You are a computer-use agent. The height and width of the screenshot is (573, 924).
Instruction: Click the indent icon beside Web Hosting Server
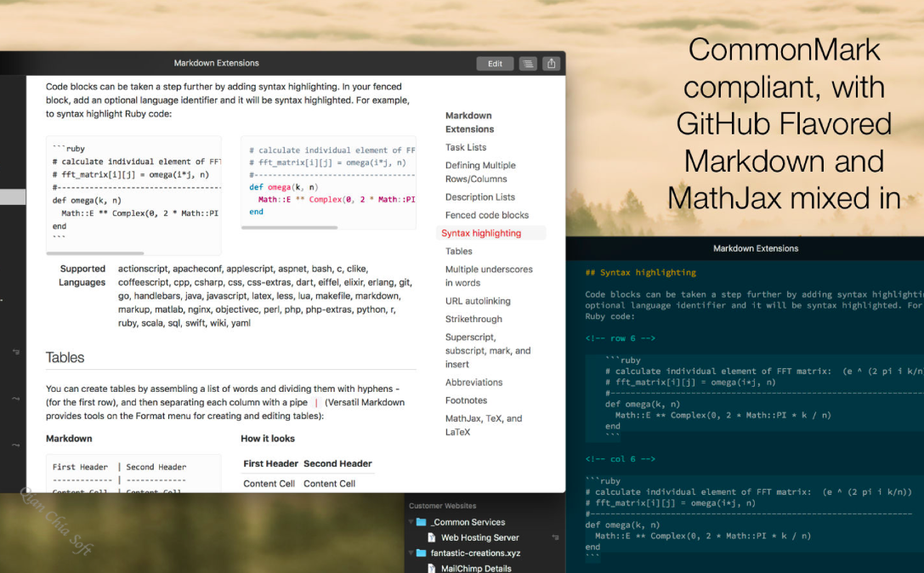click(555, 537)
